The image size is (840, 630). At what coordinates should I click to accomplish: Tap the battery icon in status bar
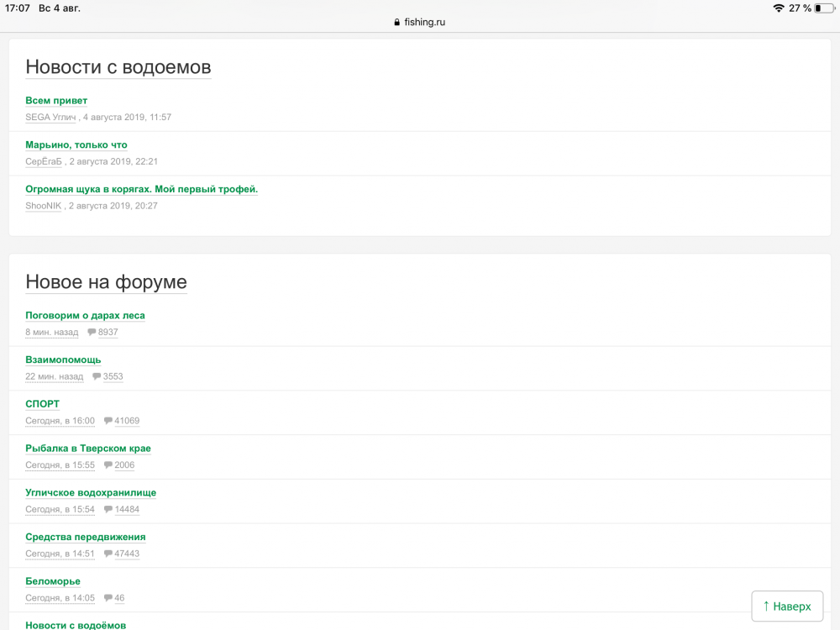pyautogui.click(x=823, y=8)
